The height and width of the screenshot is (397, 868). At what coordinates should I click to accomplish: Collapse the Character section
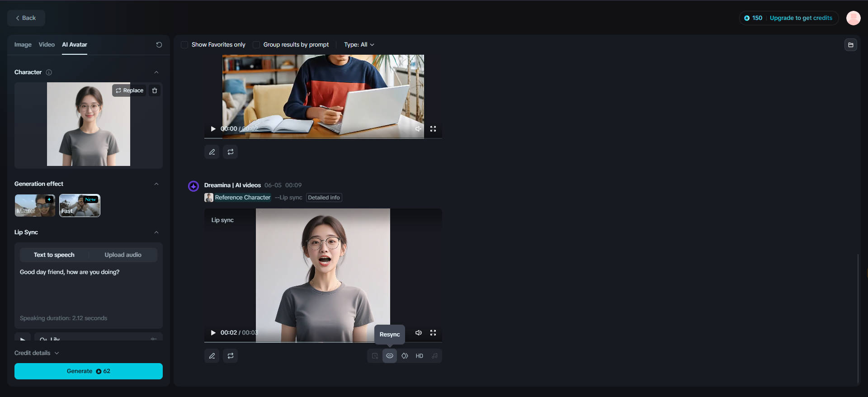pyautogui.click(x=156, y=72)
